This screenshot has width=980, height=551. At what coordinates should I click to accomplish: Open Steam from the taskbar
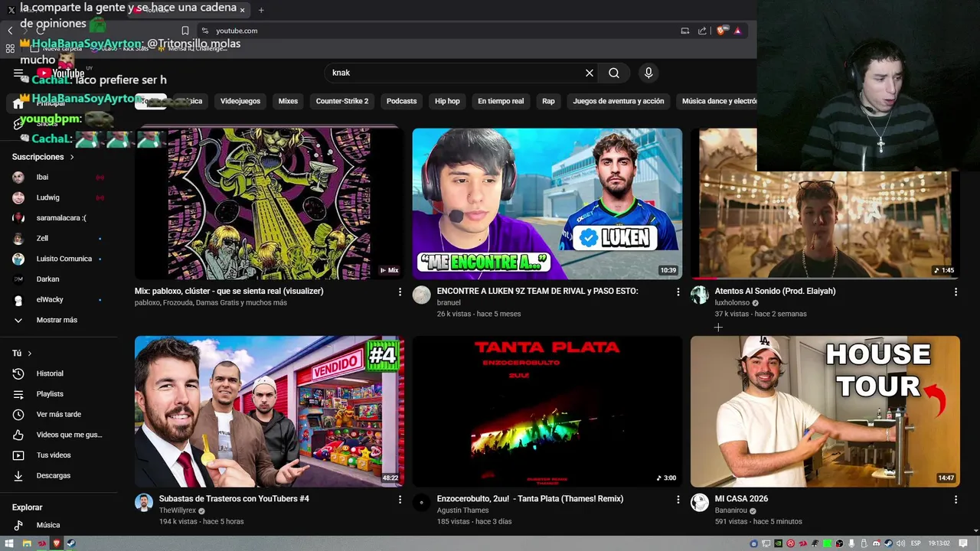pos(71,543)
